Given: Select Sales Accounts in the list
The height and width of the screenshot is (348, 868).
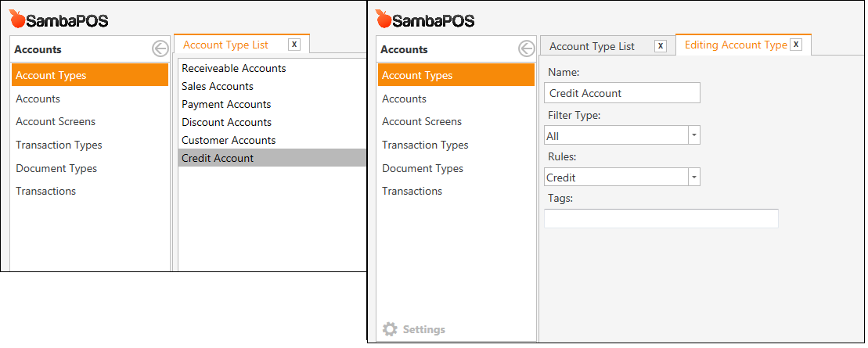Looking at the screenshot, I should [218, 86].
